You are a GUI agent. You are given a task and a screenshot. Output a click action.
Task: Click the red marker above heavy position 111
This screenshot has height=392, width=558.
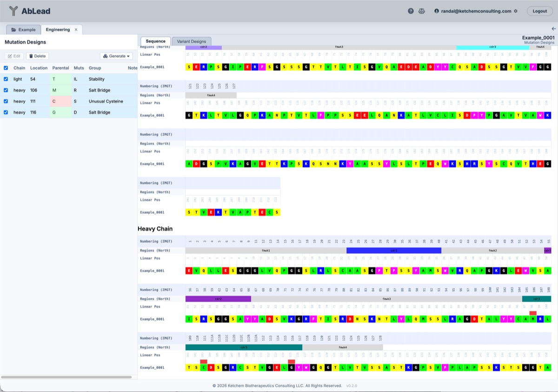click(x=204, y=361)
